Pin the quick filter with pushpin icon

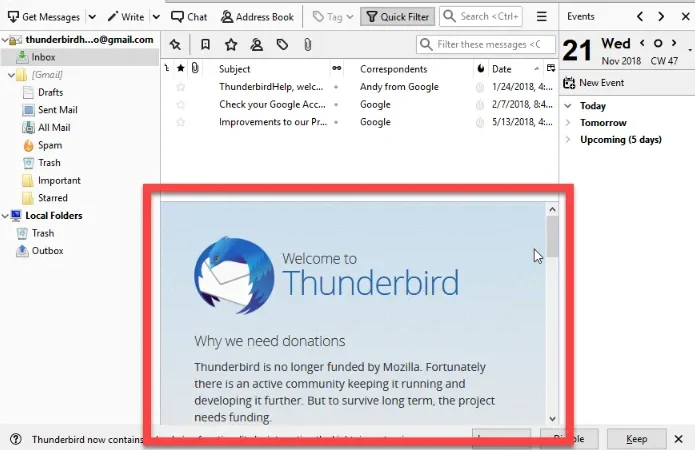pos(175,44)
